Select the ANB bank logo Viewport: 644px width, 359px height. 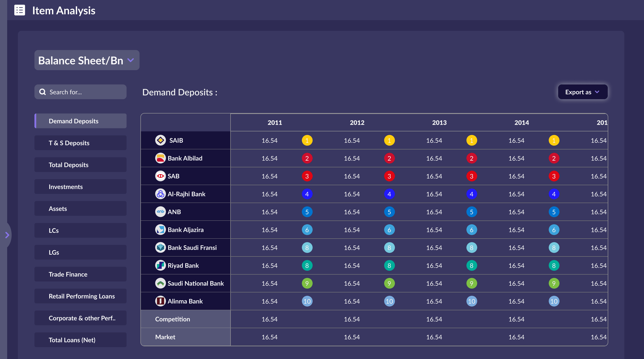tap(160, 212)
